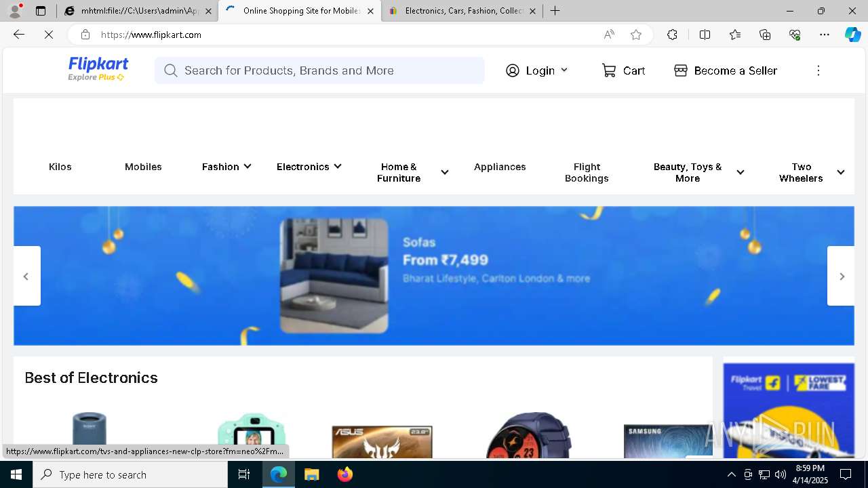Click the kids camera product thumbnail
Image resolution: width=868 pixels, height=488 pixels.
click(251, 436)
